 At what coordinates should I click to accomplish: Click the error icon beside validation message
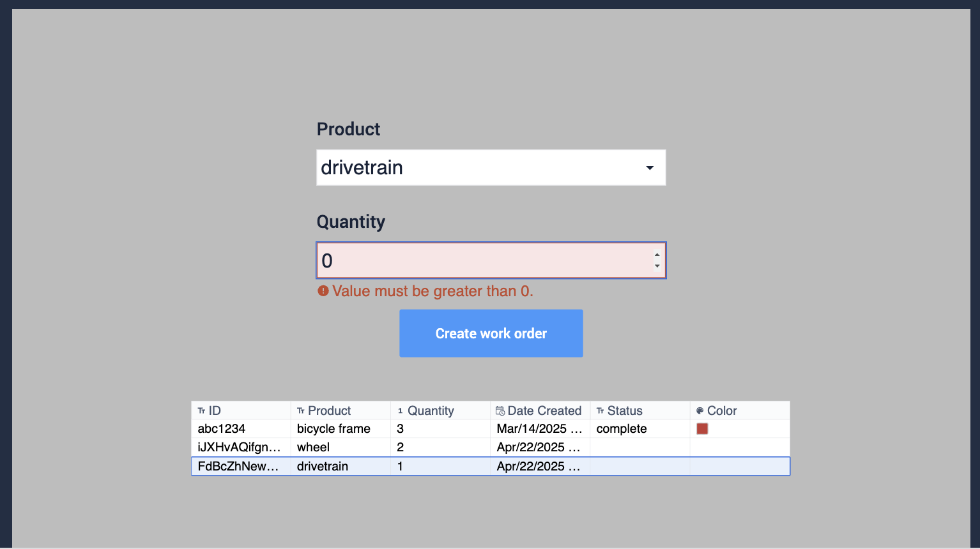pos(323,291)
